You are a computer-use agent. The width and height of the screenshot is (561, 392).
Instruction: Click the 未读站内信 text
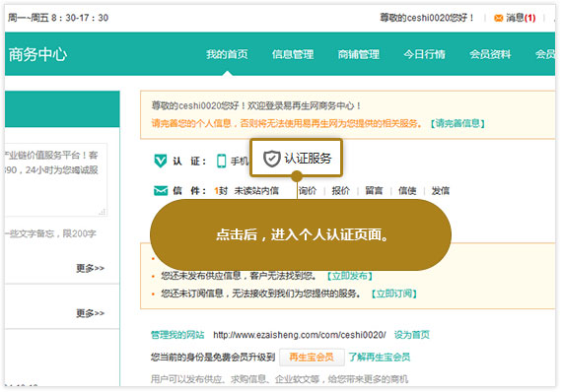pyautogui.click(x=256, y=191)
